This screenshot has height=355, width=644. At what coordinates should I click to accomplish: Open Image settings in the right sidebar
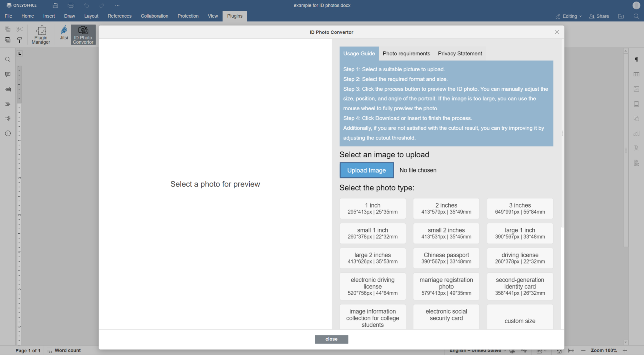pyautogui.click(x=636, y=89)
